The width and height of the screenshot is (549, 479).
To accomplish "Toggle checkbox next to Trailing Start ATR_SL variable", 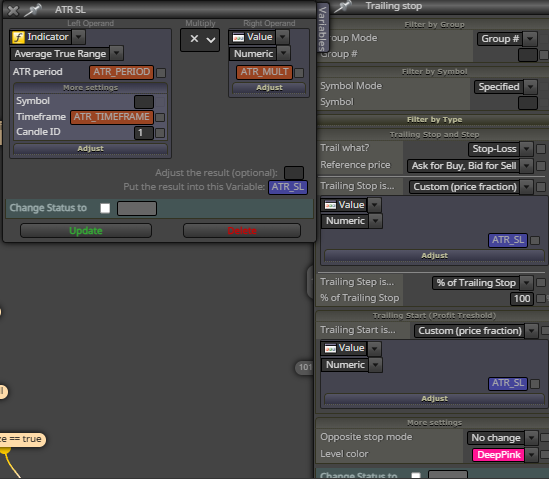I will coord(535,384).
